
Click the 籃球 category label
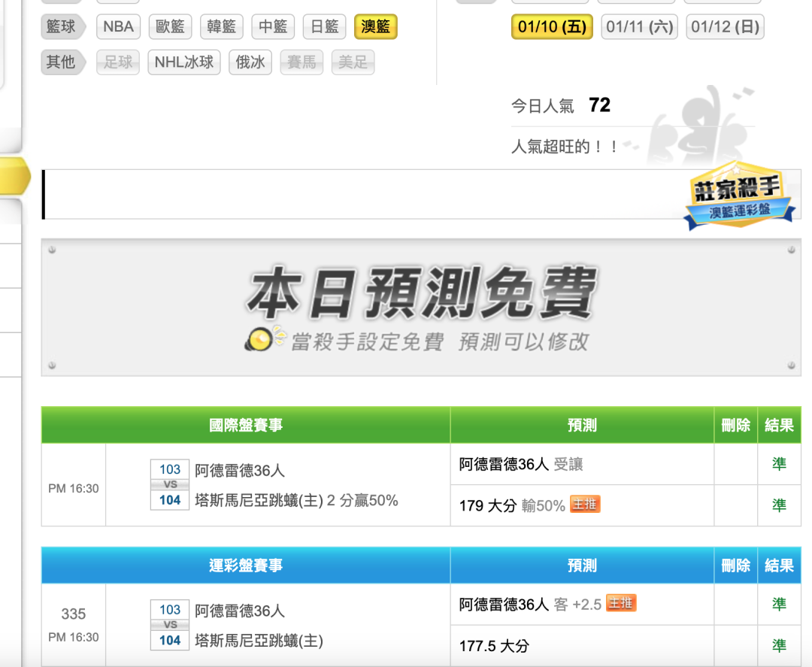click(x=62, y=27)
